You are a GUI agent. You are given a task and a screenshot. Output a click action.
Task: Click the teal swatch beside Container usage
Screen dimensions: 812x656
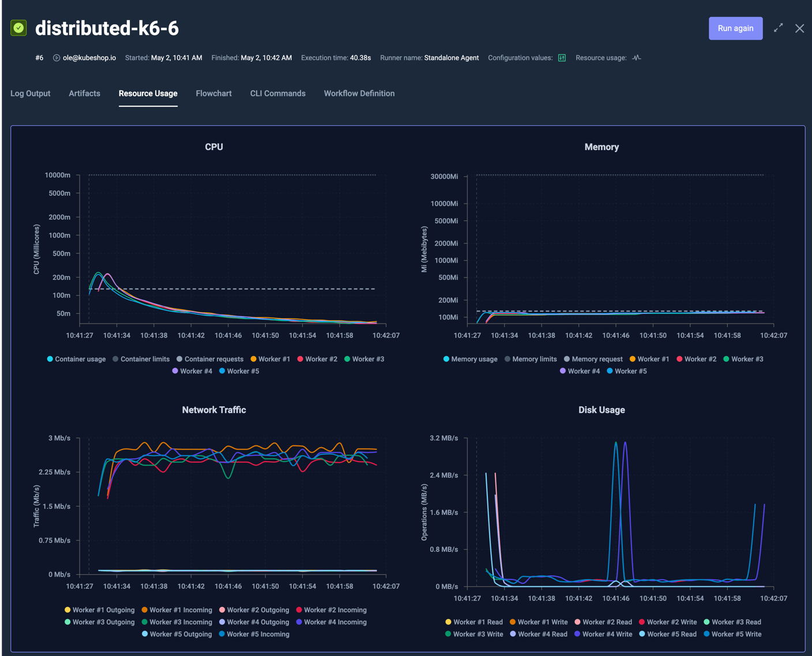click(x=50, y=359)
